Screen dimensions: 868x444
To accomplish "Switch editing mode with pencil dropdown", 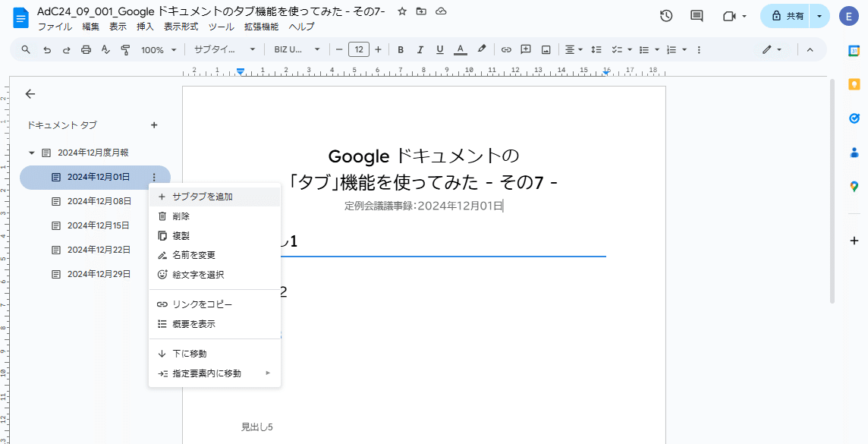I will point(772,50).
